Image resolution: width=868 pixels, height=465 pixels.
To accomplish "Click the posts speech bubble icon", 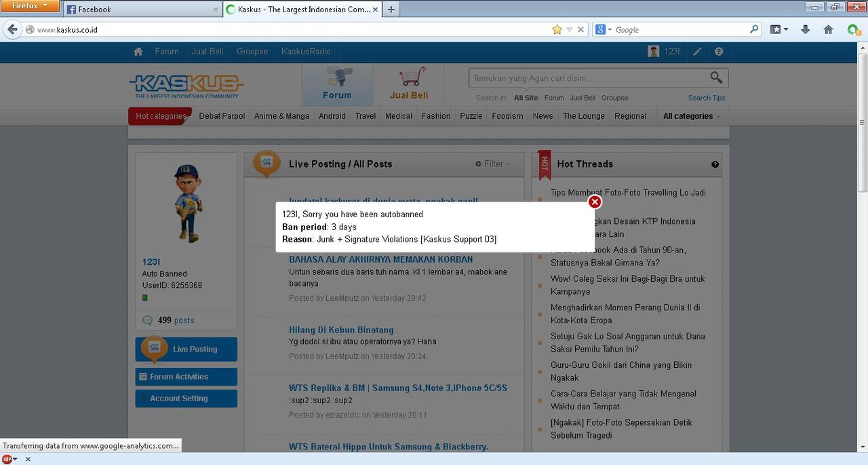I will (147, 320).
